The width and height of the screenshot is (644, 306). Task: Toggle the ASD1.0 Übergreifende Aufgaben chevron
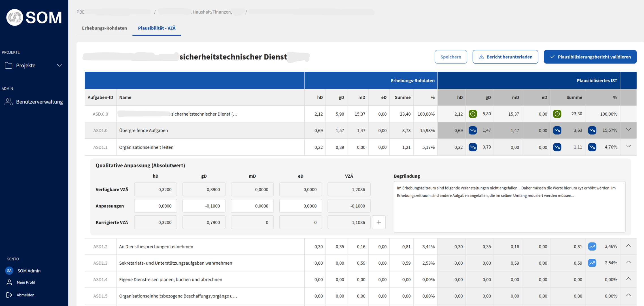point(628,130)
